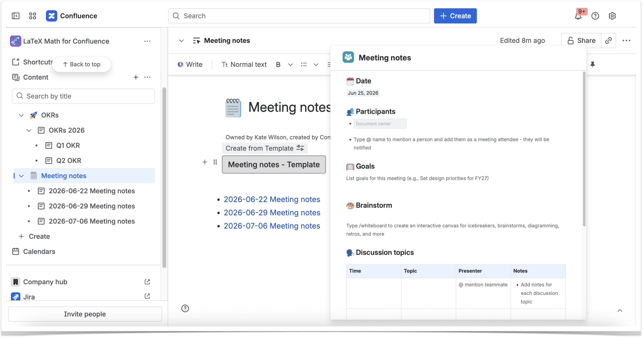Image resolution: width=644 pixels, height=338 pixels.
Task: Select Q2 OKR page in tree
Action: pyautogui.click(x=69, y=161)
